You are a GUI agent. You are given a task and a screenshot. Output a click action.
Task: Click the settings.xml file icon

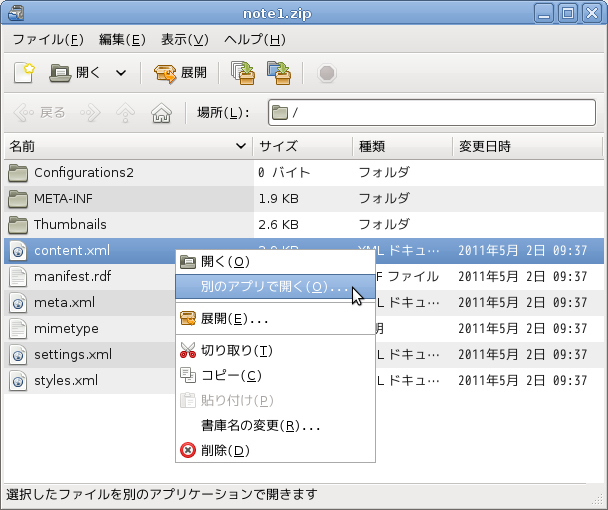(18, 355)
